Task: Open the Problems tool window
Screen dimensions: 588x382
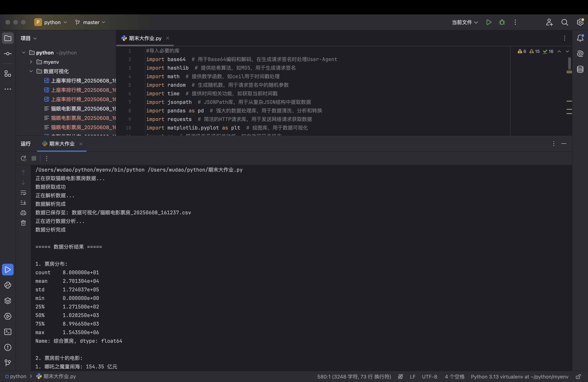Action: click(8, 347)
